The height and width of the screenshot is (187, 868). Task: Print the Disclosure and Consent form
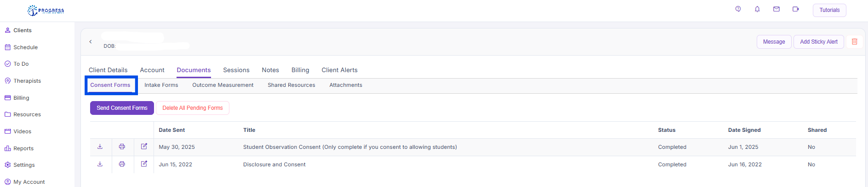(122, 164)
